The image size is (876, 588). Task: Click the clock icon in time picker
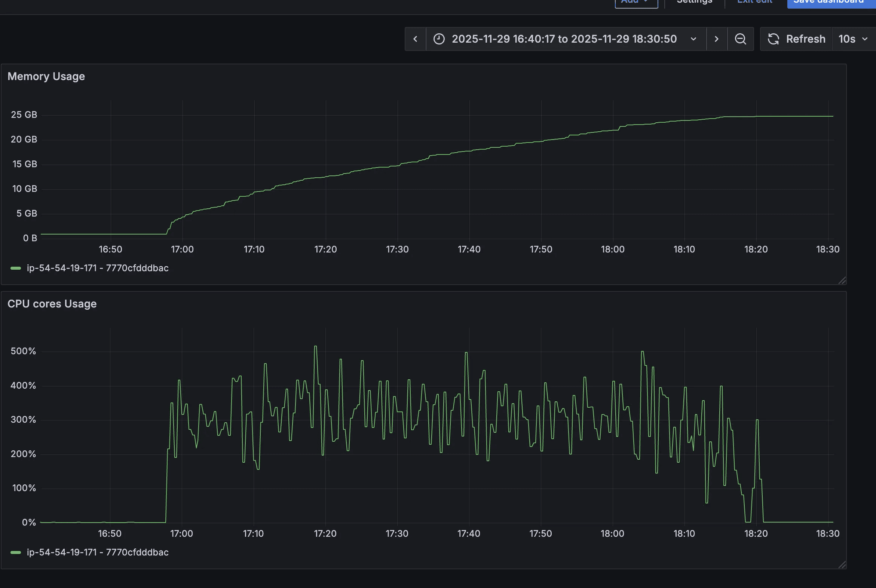coord(439,39)
